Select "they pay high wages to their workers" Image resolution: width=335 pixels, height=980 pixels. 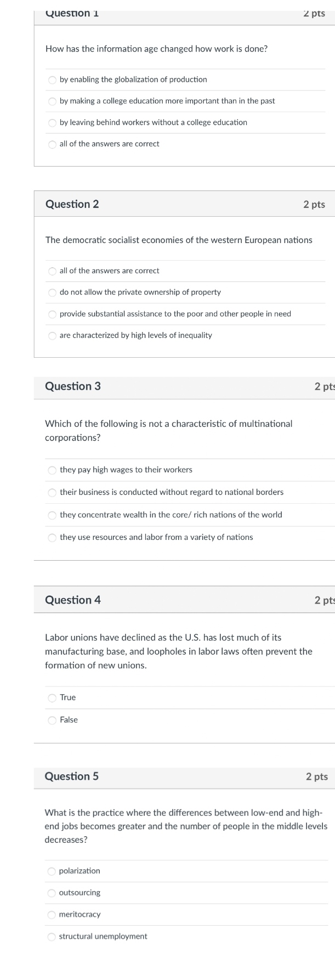pyautogui.click(x=52, y=470)
